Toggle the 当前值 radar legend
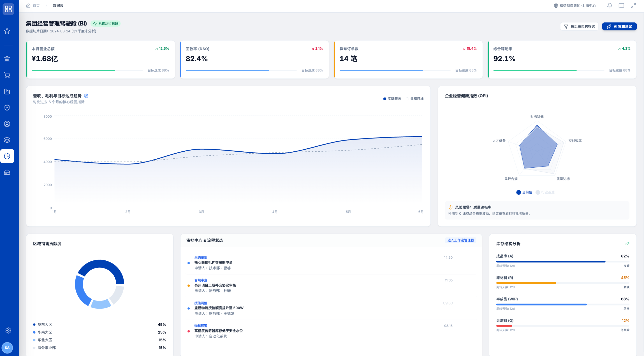644x356 pixels. (524, 192)
